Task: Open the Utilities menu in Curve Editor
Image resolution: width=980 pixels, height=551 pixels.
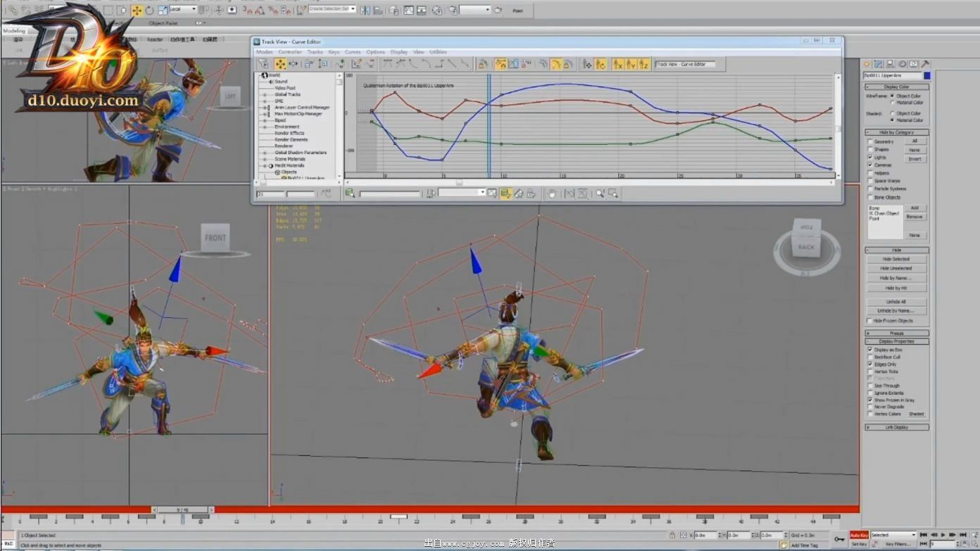Action: pyautogui.click(x=438, y=52)
